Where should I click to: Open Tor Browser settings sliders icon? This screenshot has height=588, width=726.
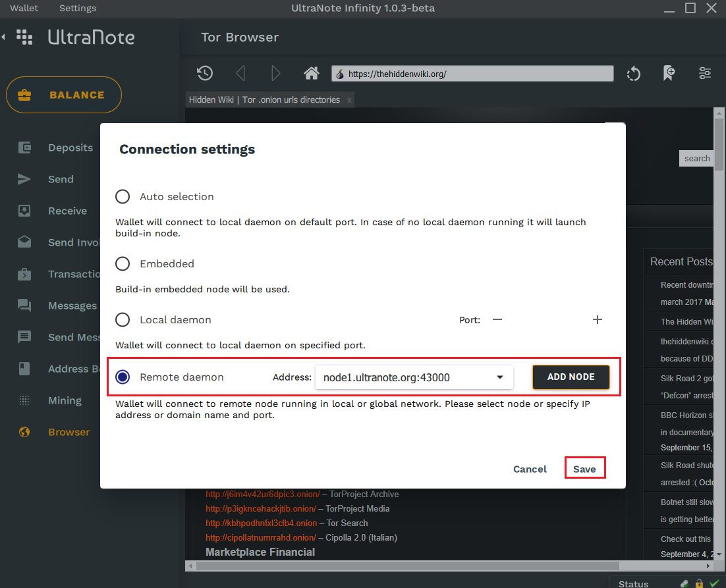click(x=705, y=73)
